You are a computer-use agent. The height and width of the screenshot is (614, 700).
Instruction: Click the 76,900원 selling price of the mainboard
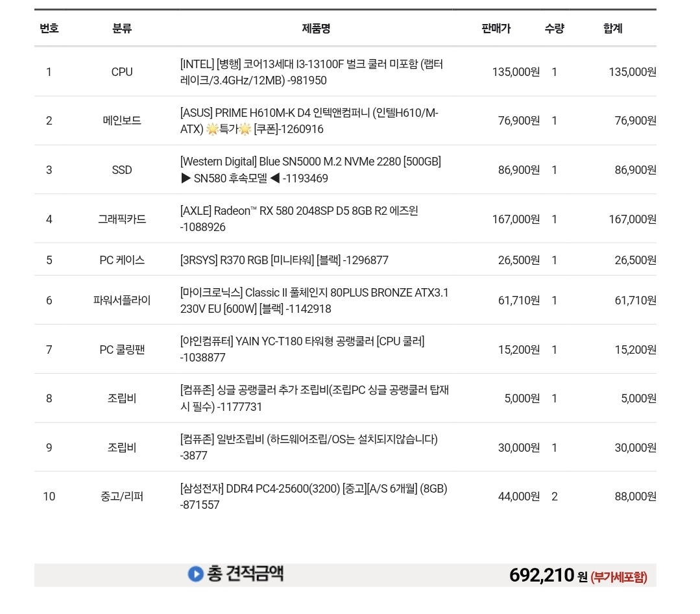click(519, 121)
